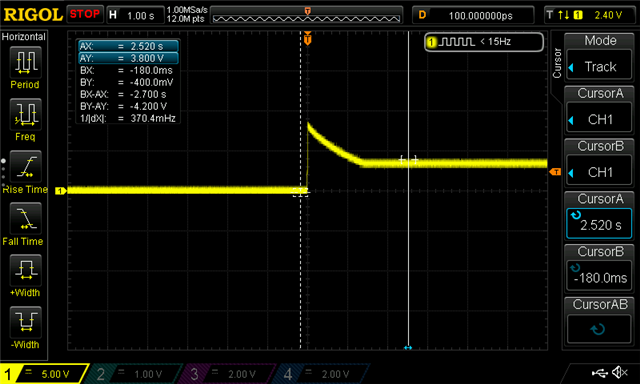Select the -Width measurement icon
The height and width of the screenshot is (384, 640).
click(x=25, y=322)
